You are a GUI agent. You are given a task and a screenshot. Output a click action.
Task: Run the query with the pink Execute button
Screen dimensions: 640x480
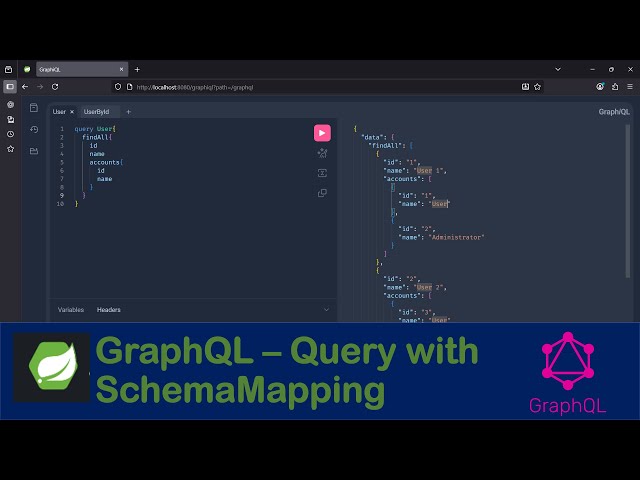(x=322, y=133)
